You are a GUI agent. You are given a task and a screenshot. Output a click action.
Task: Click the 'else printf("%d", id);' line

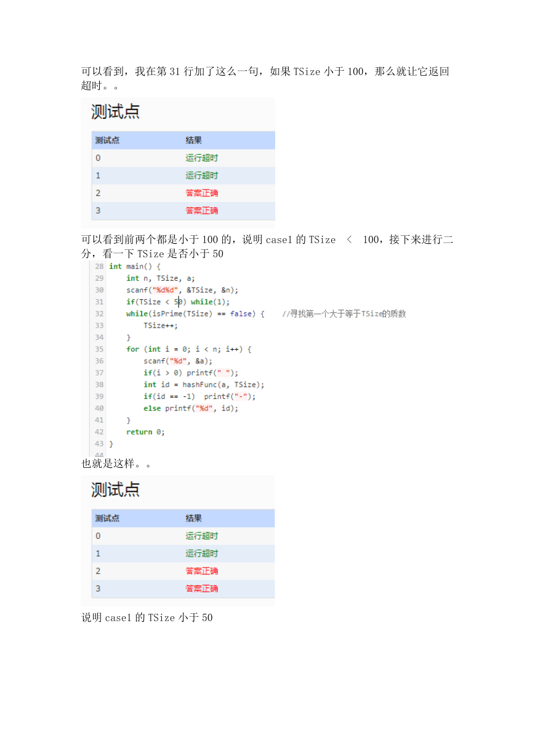191,408
